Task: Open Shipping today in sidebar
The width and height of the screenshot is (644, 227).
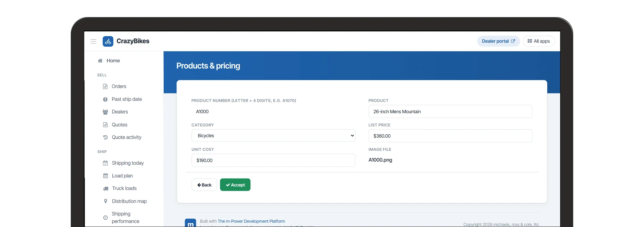Action: (x=128, y=163)
